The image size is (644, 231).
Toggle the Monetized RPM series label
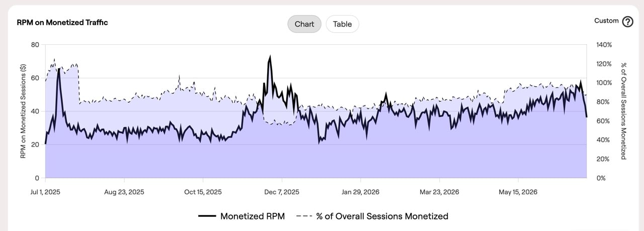click(x=253, y=216)
